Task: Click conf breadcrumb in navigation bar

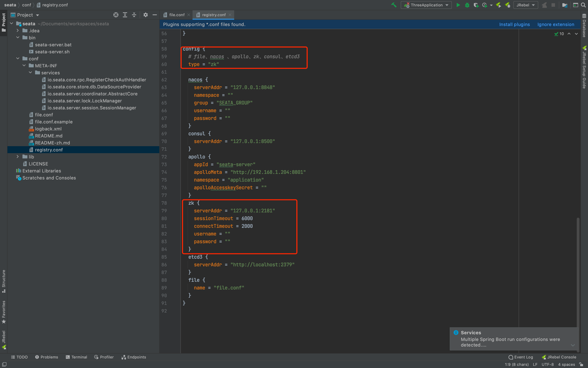Action: pyautogui.click(x=27, y=5)
